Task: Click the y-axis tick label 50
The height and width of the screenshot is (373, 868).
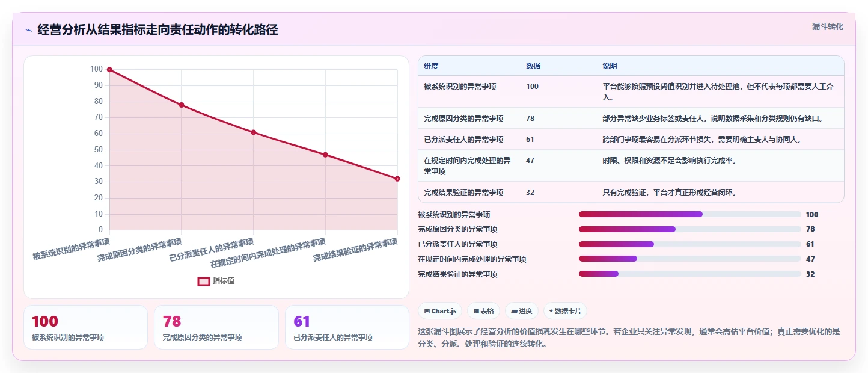Action: tap(99, 150)
